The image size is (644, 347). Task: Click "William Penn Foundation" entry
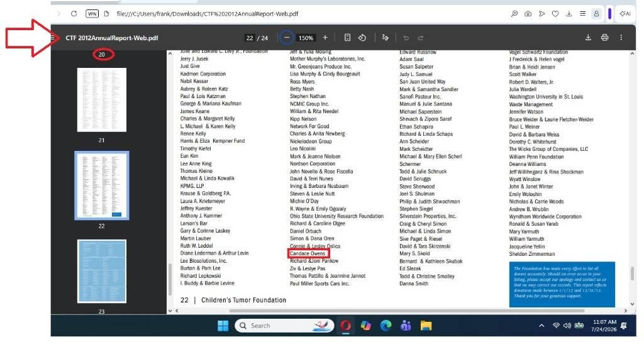[x=536, y=157]
